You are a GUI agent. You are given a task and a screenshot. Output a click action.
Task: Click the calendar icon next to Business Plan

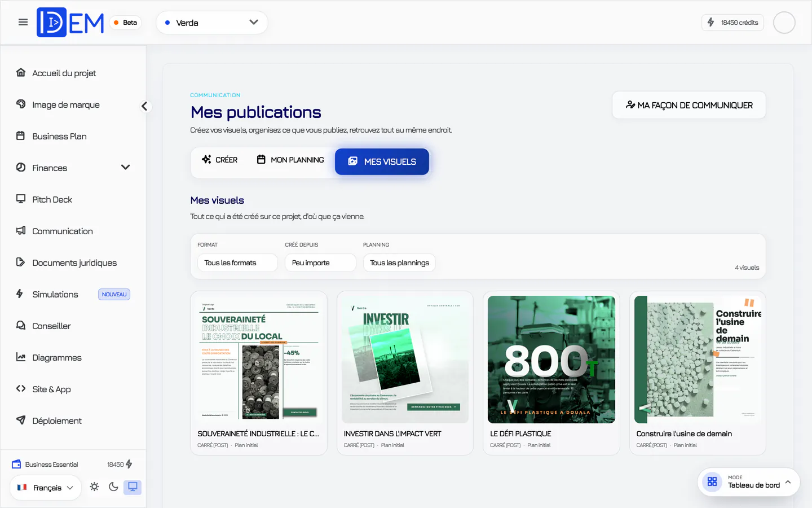pyautogui.click(x=21, y=135)
